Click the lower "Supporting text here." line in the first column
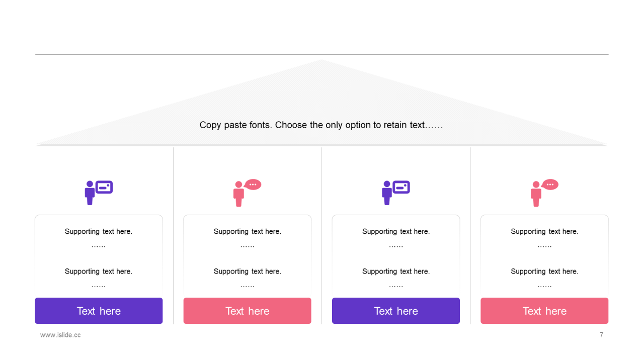The height and width of the screenshot is (362, 644). pyautogui.click(x=99, y=271)
